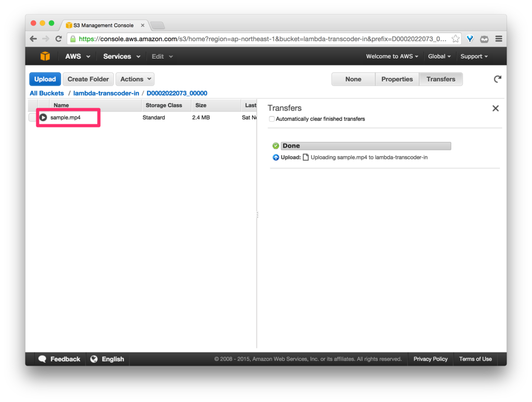Open the Chrome hamburger menu
This screenshot has height=402, width=532.
tap(499, 38)
